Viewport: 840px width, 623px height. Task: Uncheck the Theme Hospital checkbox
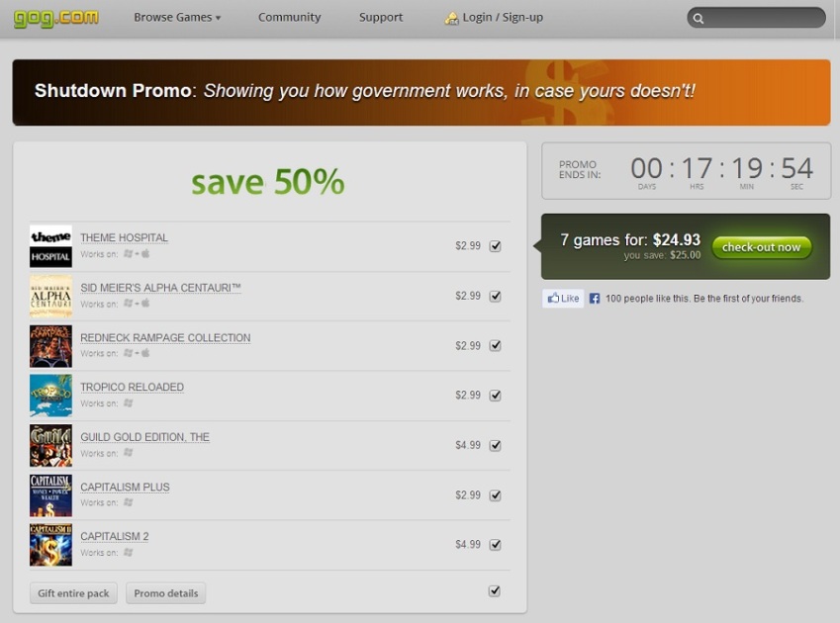495,246
